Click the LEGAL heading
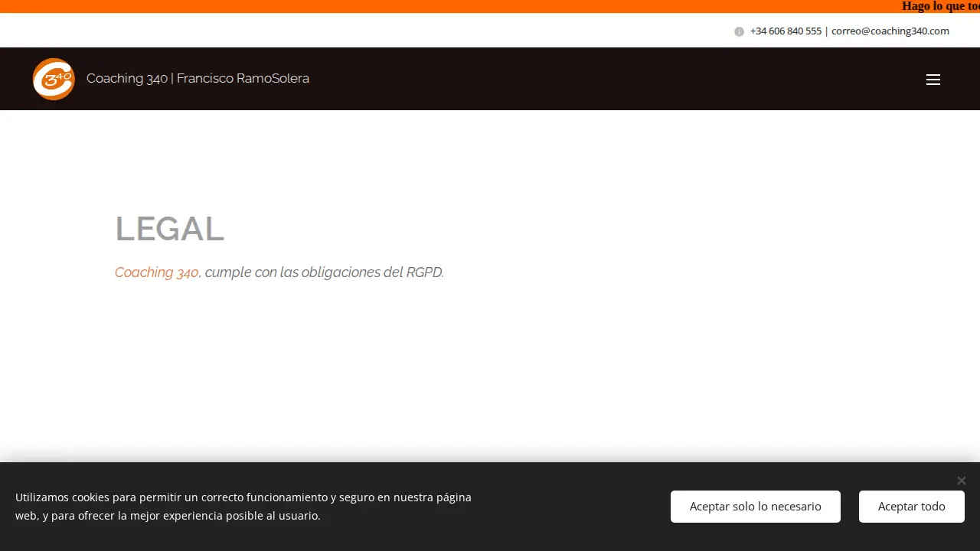 [x=169, y=229]
